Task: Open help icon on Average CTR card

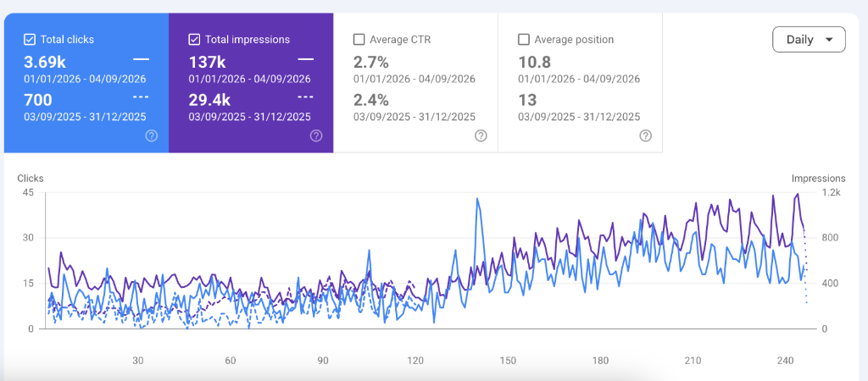Action: pyautogui.click(x=481, y=136)
